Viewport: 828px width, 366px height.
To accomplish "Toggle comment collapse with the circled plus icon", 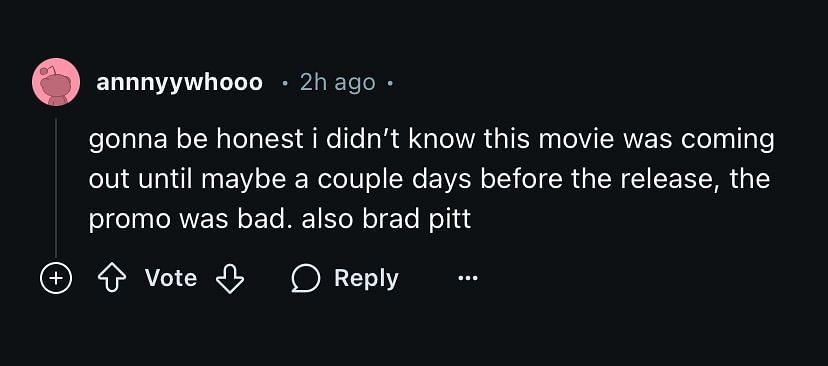I will (x=56, y=278).
